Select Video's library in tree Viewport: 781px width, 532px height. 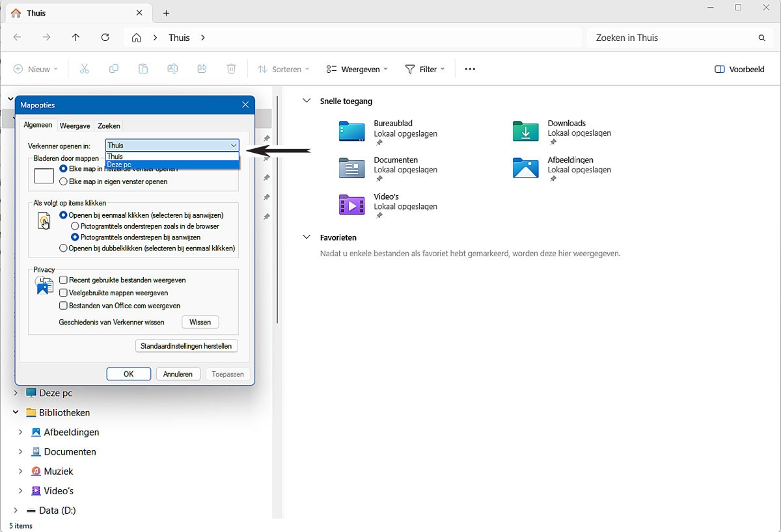pos(53,491)
